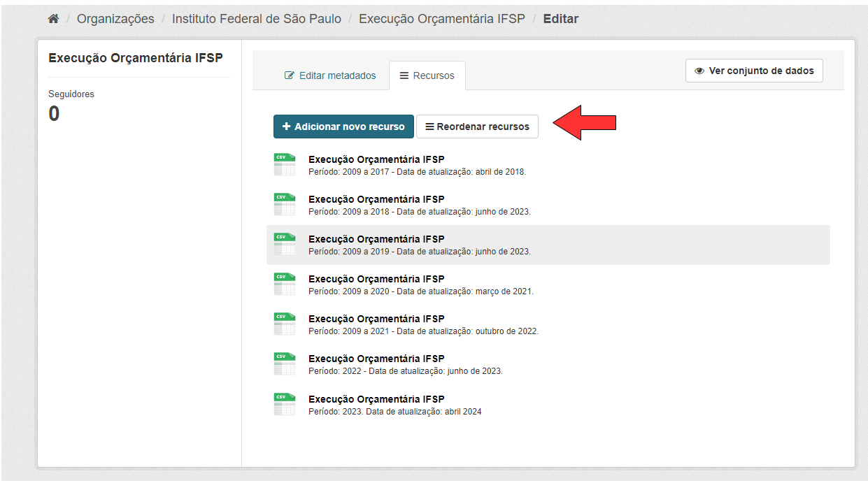Open resource title for Período 2009 a 2021

[376, 319]
